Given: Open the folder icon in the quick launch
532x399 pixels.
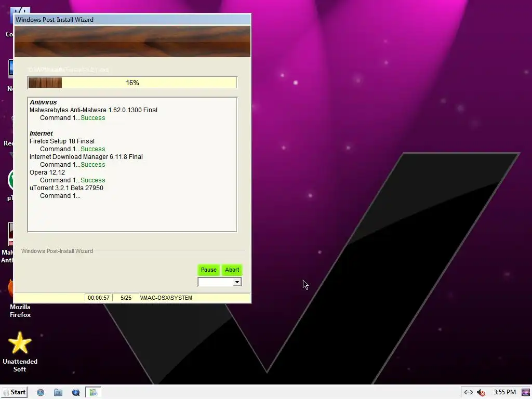Looking at the screenshot, I should click(58, 393).
